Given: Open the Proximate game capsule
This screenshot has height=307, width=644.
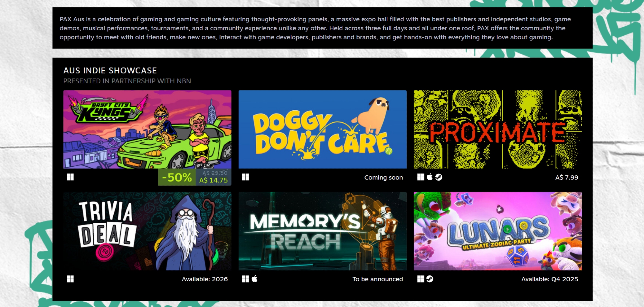Looking at the screenshot, I should click(x=497, y=129).
